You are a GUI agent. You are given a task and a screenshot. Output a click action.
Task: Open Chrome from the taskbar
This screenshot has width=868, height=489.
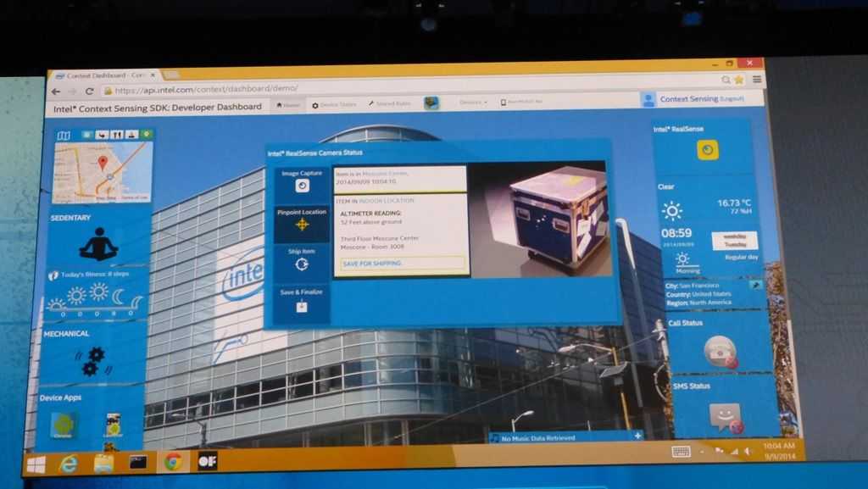(173, 461)
